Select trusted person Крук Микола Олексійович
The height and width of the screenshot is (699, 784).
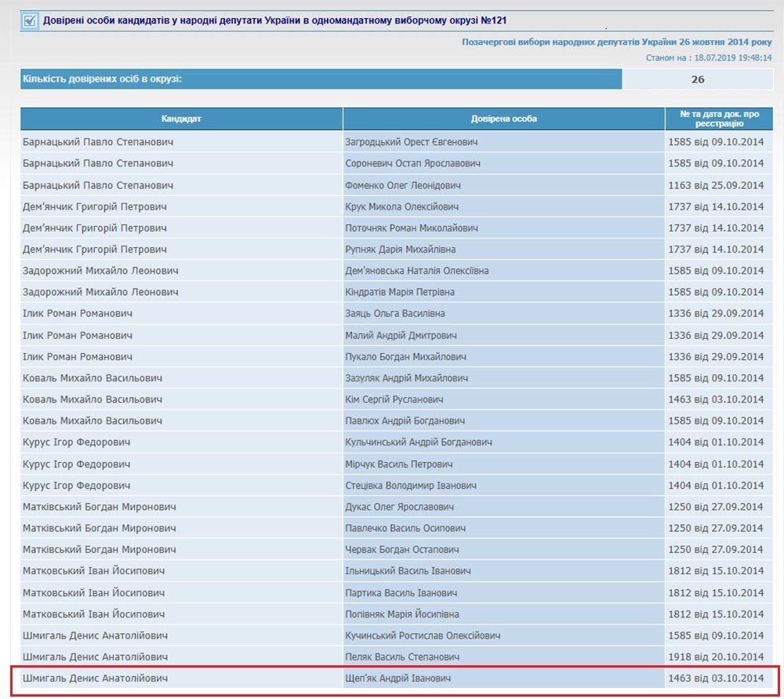(x=402, y=206)
